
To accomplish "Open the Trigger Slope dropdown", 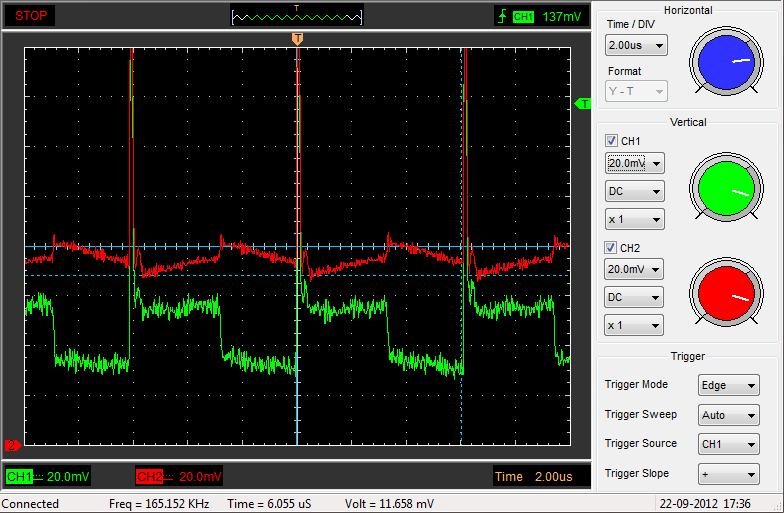I will click(731, 474).
